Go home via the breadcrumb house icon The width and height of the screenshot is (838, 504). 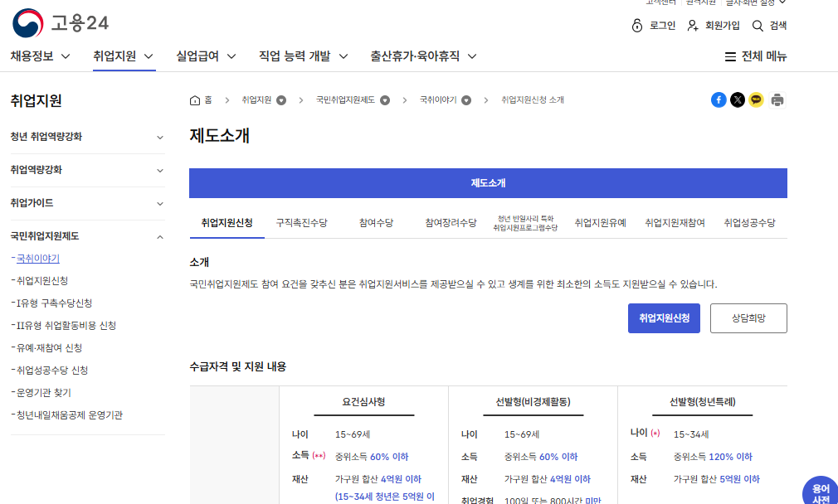coord(197,99)
